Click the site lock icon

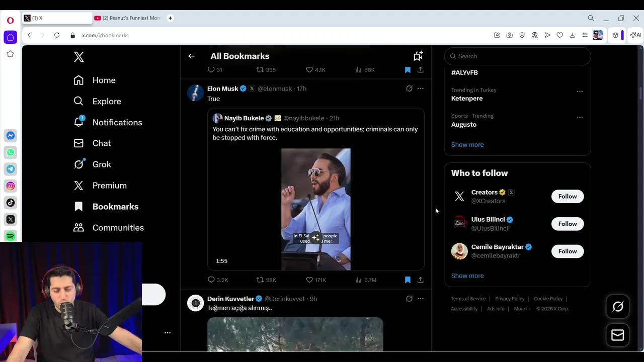coord(73,35)
